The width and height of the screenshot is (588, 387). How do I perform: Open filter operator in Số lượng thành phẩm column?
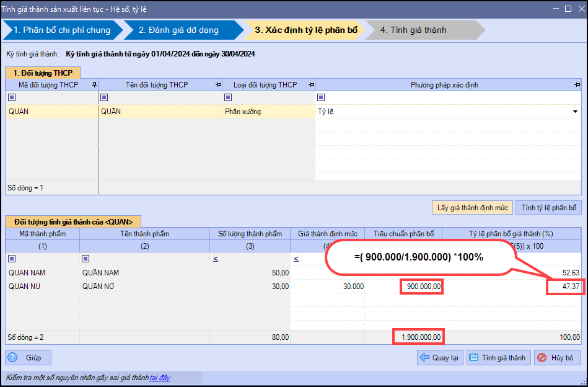[215, 259]
